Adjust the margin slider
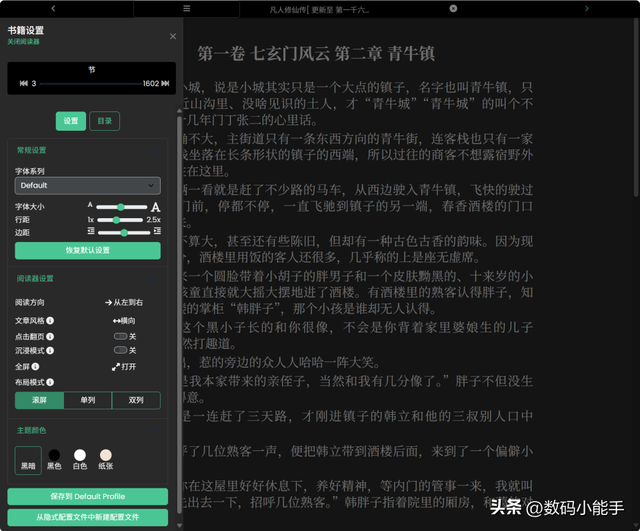 coord(124,233)
